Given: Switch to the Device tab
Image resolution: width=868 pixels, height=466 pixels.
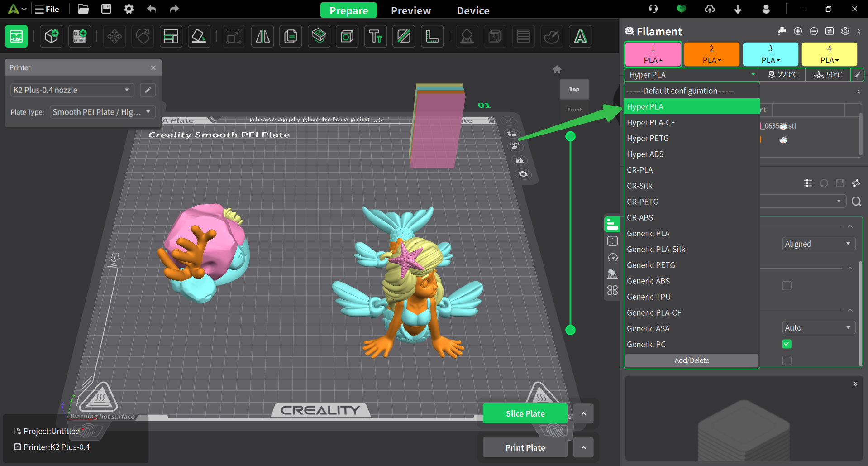Looking at the screenshot, I should (x=473, y=10).
